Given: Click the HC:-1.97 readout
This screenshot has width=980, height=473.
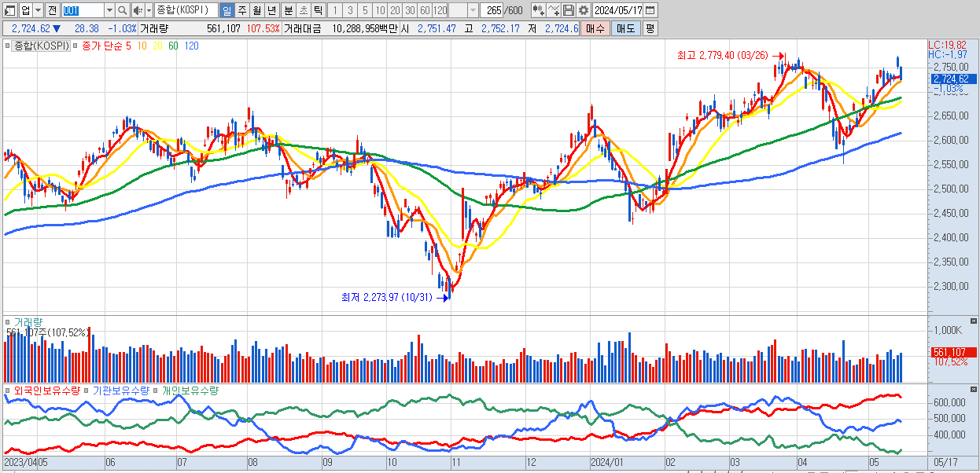Looking at the screenshot, I should 947,54.
